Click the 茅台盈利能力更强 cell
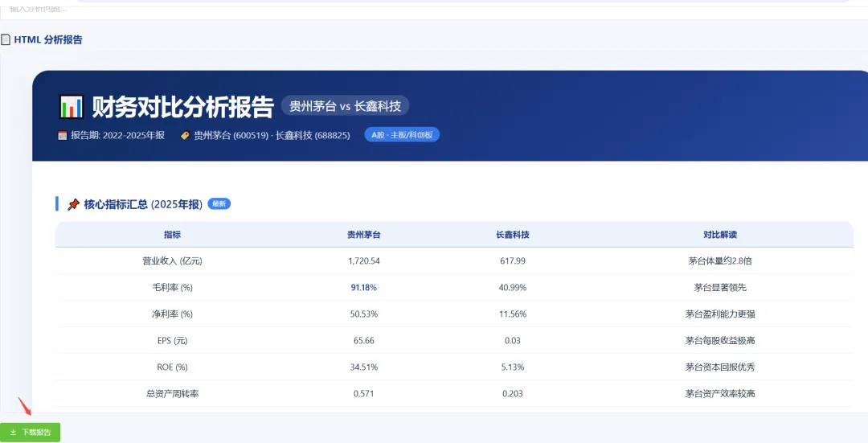Screen dimensions: 868x443 point(720,314)
